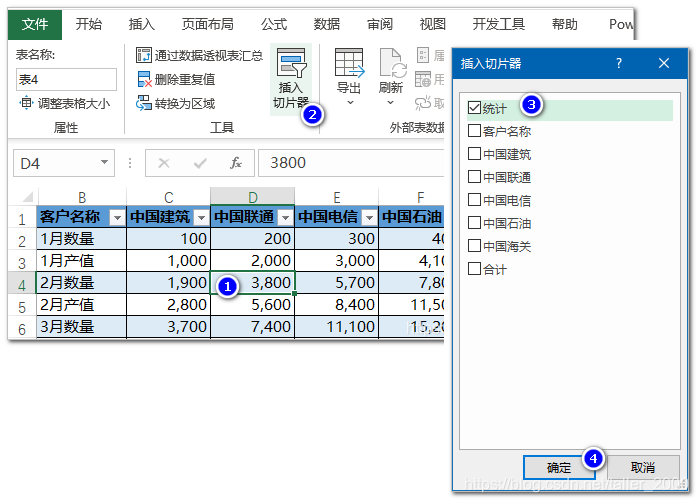Expand the 刷新 dropdown arrow

click(391, 103)
